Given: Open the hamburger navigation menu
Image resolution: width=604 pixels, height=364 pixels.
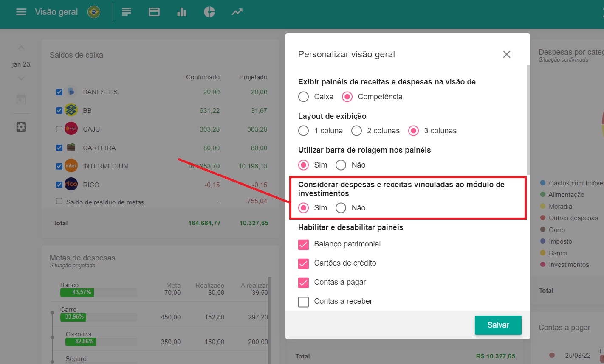Looking at the screenshot, I should tap(21, 12).
